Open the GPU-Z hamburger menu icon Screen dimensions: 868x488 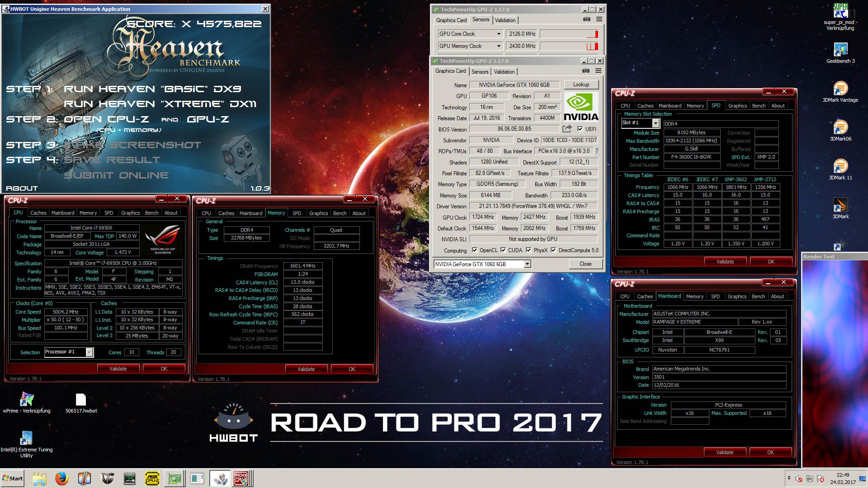coord(598,71)
